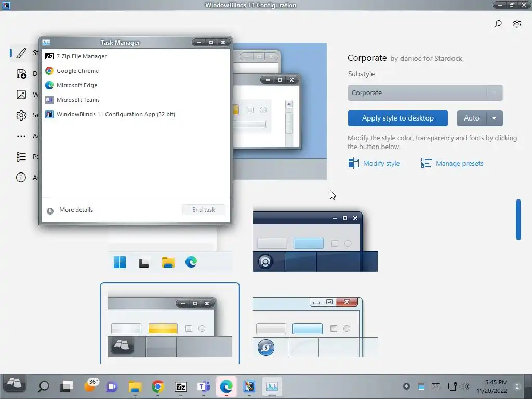
Task: Open Chrome from the taskbar
Action: [158, 387]
